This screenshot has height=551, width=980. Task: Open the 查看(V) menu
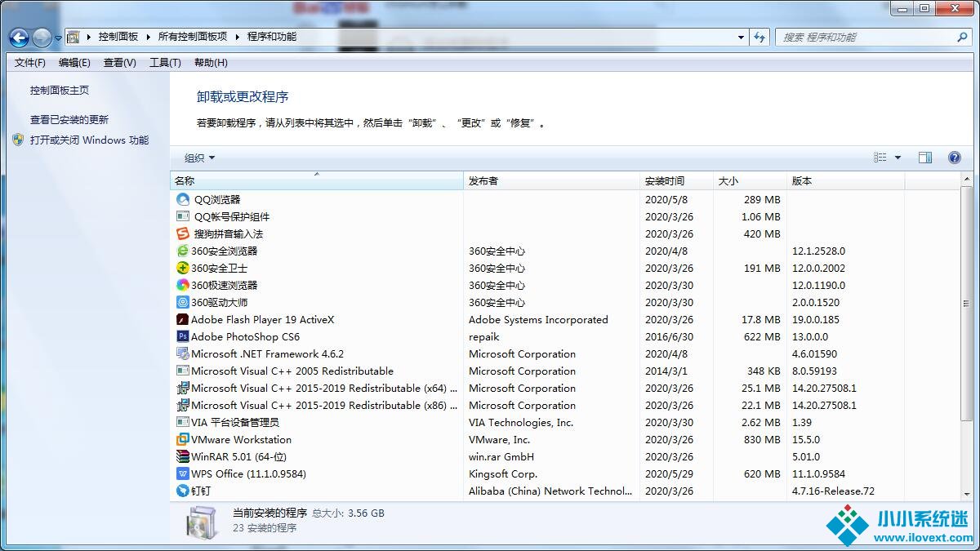click(120, 63)
